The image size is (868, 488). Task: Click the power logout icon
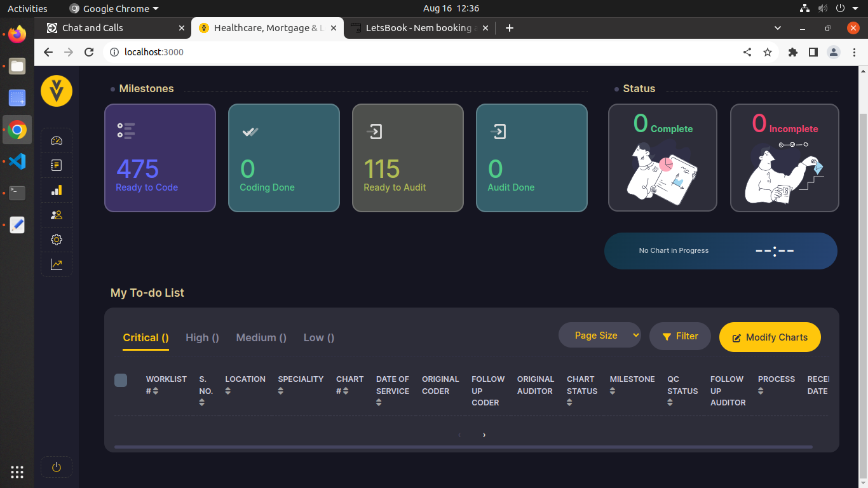tap(57, 467)
